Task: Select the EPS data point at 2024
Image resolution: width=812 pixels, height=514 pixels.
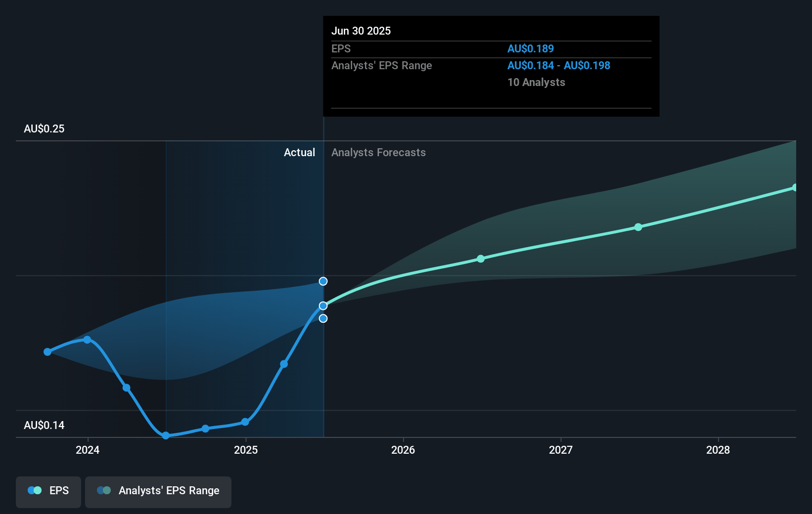Action: tap(87, 340)
